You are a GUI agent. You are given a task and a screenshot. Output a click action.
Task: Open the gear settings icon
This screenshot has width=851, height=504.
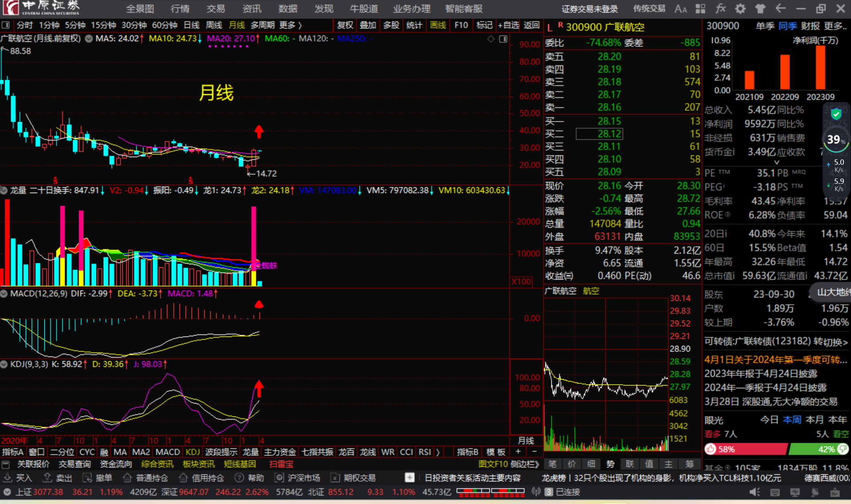tap(740, 8)
